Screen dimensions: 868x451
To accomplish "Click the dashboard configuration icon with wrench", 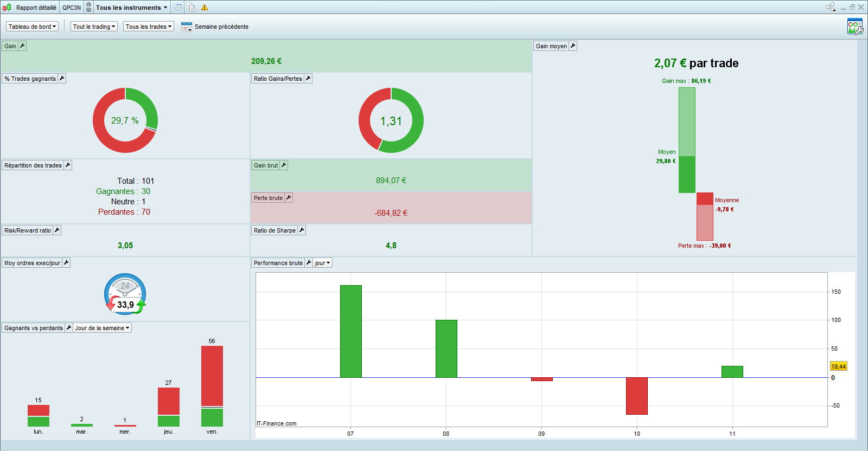I will 854,27.
